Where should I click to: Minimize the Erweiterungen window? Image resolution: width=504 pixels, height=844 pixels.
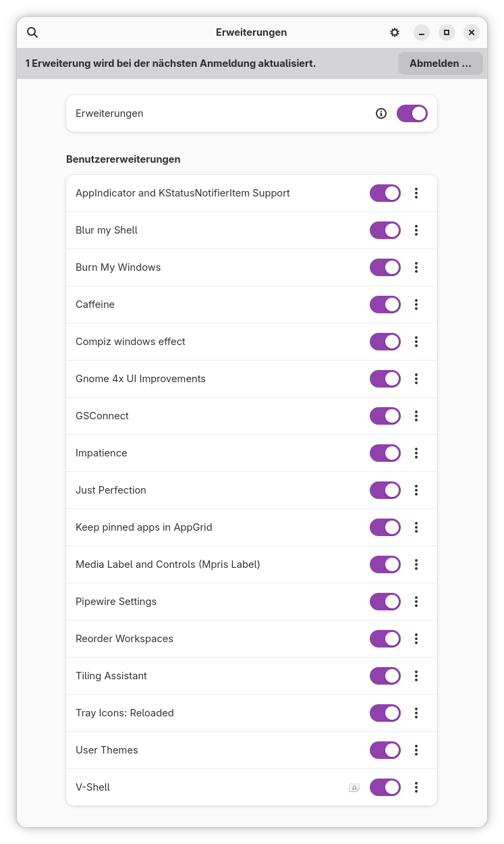422,32
